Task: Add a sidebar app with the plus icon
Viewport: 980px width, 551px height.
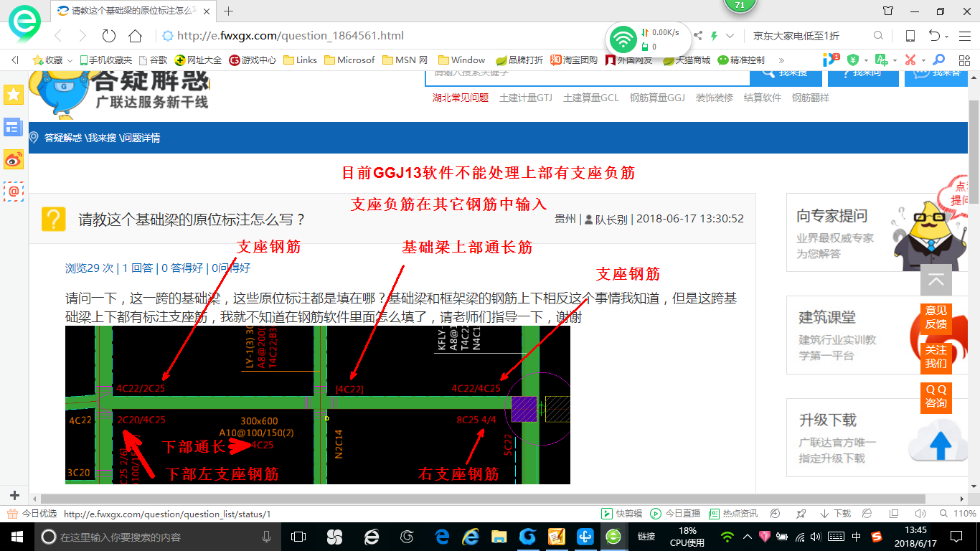Action: 14,496
